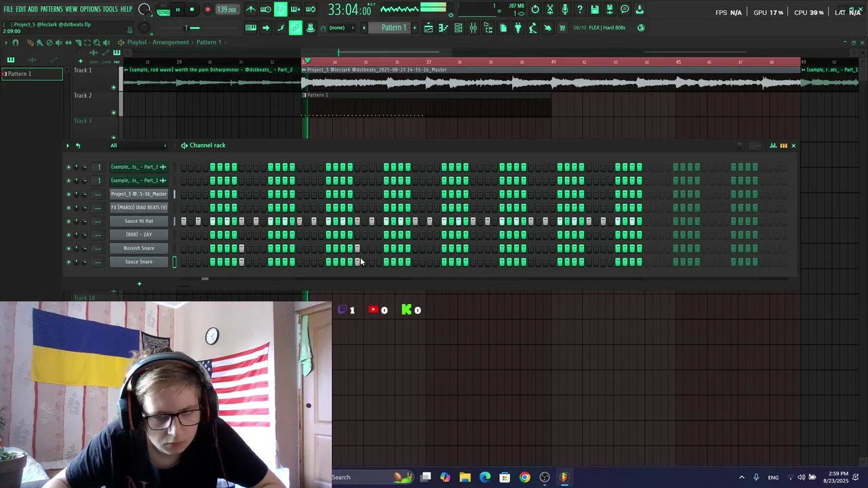Toggle first step of Noisish Snare row
Viewport: 868px width, 488px height.
[x=183, y=248]
